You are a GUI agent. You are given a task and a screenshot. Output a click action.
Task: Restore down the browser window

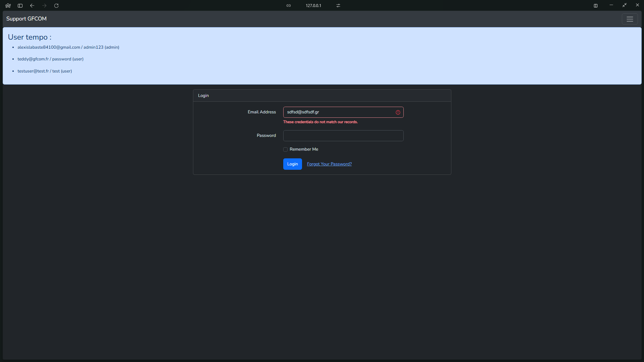[x=624, y=5]
